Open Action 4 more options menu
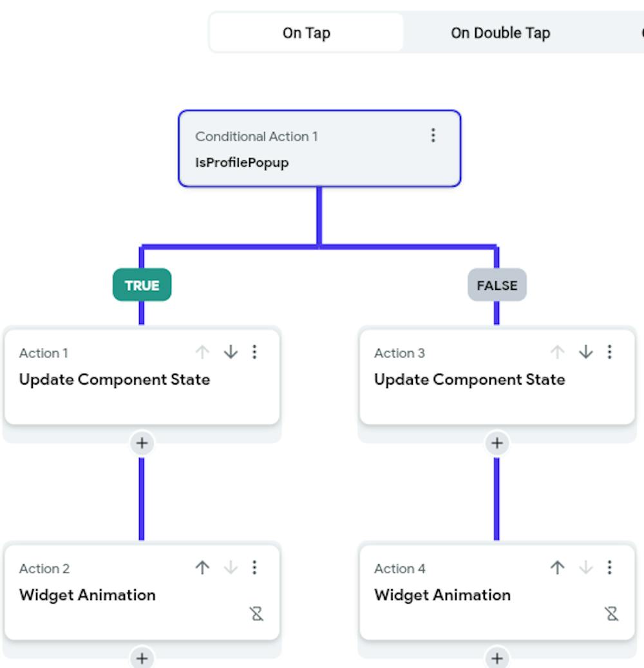The image size is (644, 668). (x=610, y=568)
